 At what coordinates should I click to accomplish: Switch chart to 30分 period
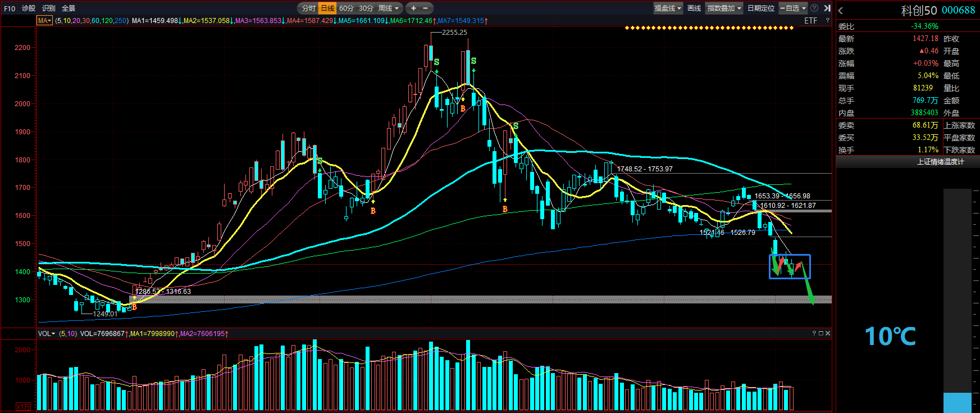366,8
